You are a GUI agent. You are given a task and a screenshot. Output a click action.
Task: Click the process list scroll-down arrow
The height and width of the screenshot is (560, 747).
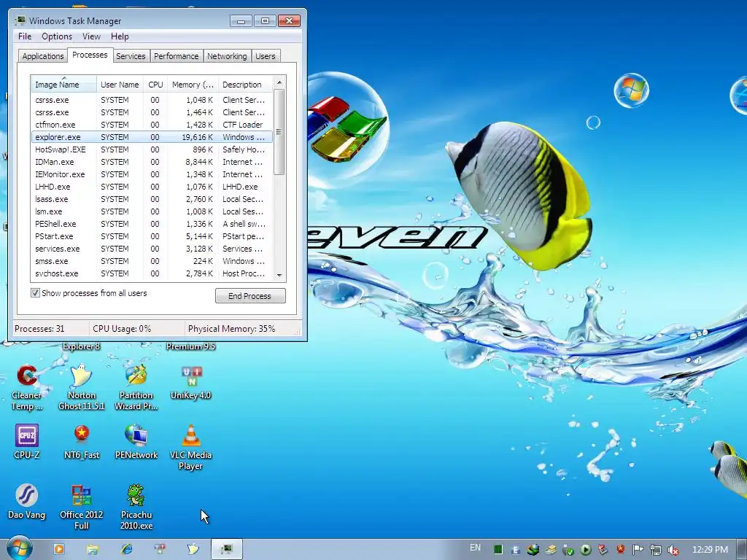[x=279, y=275]
